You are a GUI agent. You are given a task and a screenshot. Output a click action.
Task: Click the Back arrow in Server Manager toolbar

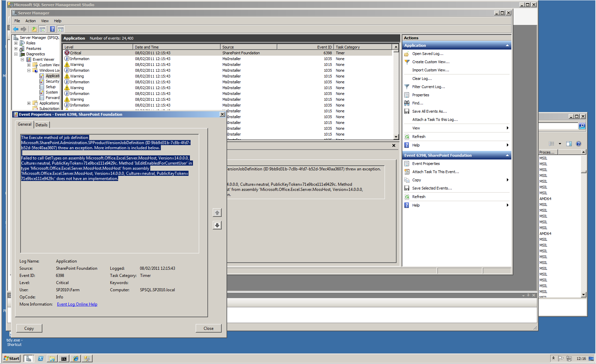16,29
